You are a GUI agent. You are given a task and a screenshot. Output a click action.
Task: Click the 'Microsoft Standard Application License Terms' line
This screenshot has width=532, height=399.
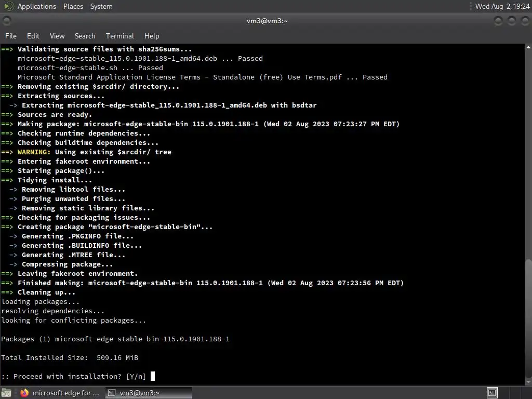pos(203,77)
